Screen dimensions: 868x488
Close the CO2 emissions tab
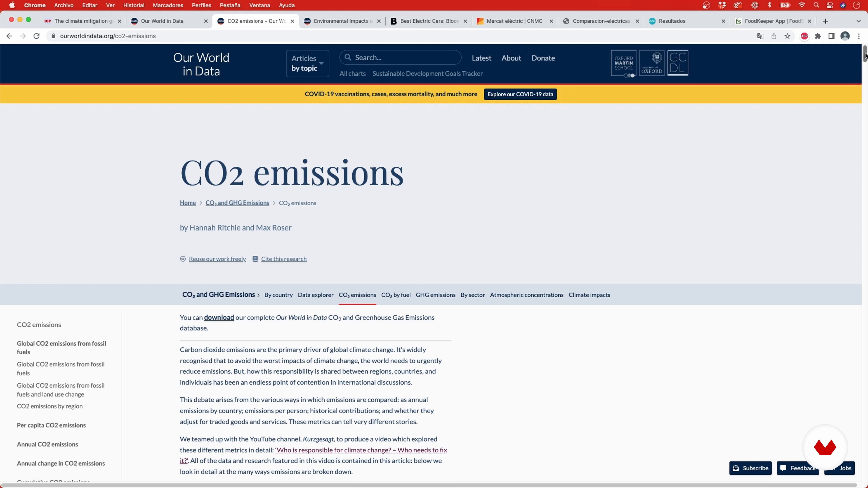(292, 21)
